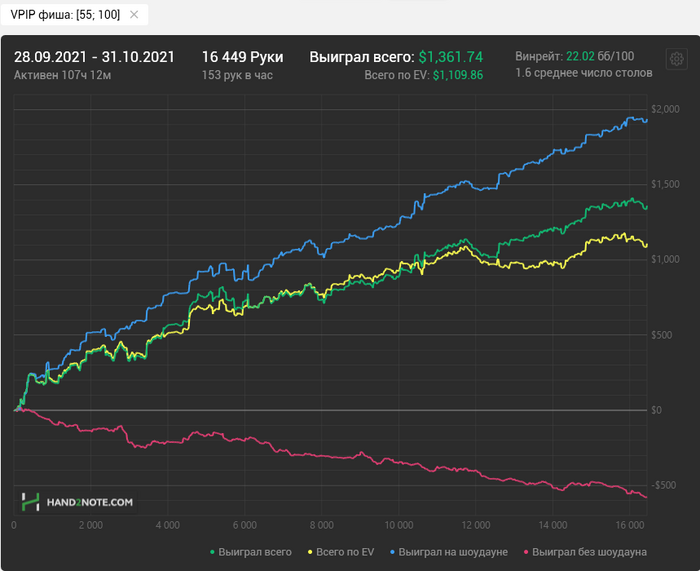Click the 10 000 x-axis label
This screenshot has height=571, width=700.
pyautogui.click(x=399, y=525)
